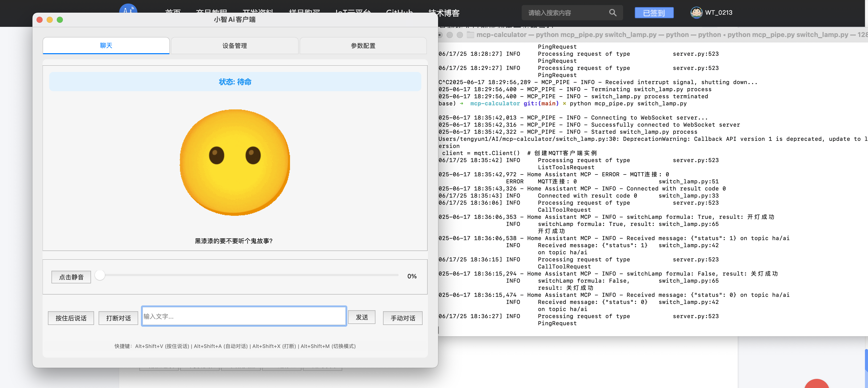
Task: Click the 小智Ai客户端 window title
Action: 234,20
